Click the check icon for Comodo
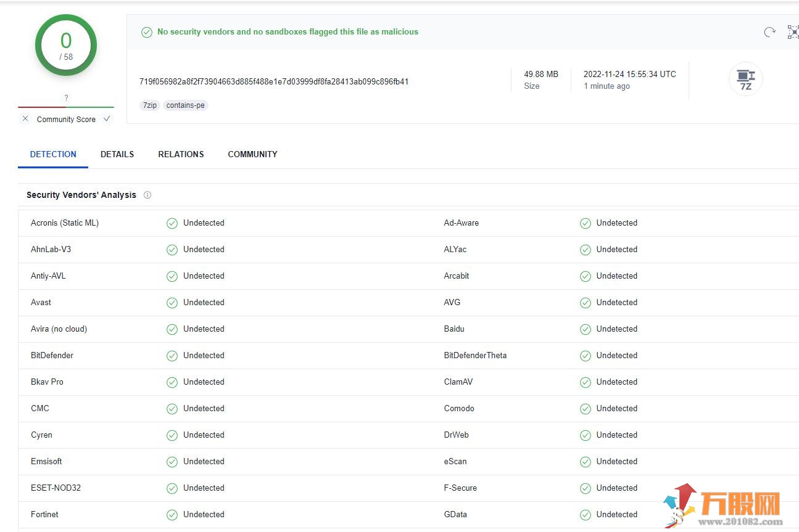This screenshot has height=532, width=799. [586, 409]
